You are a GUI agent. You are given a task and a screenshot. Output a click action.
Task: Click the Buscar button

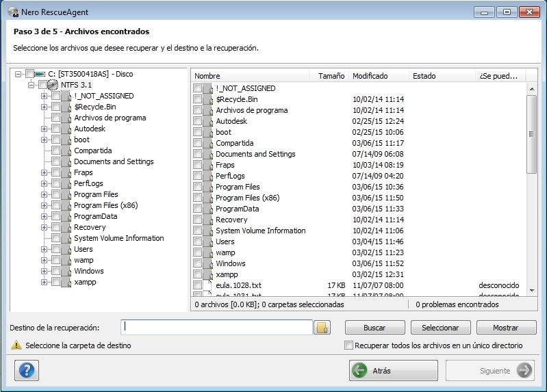[x=374, y=328]
